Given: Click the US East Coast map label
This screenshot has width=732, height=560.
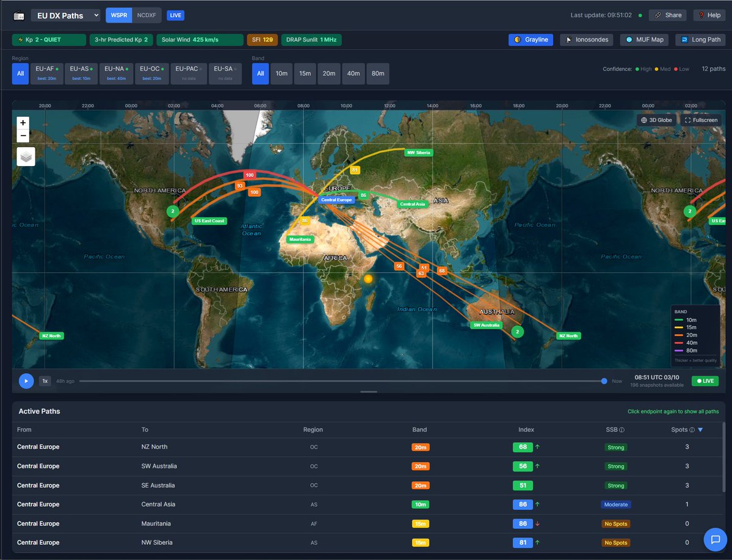Looking at the screenshot, I should [x=209, y=221].
